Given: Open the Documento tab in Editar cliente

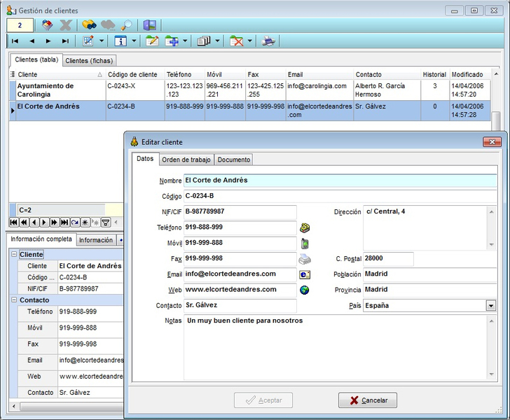Looking at the screenshot, I should [x=234, y=160].
